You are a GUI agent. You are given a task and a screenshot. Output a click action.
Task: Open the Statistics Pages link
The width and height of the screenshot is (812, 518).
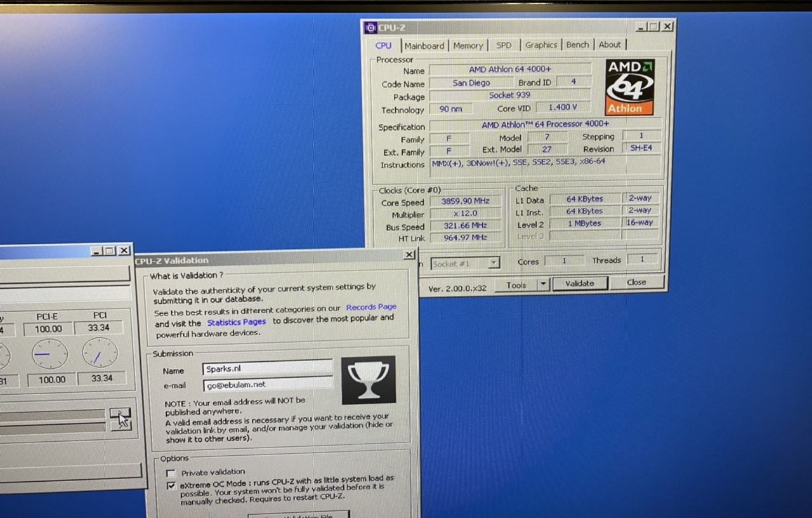tap(237, 322)
